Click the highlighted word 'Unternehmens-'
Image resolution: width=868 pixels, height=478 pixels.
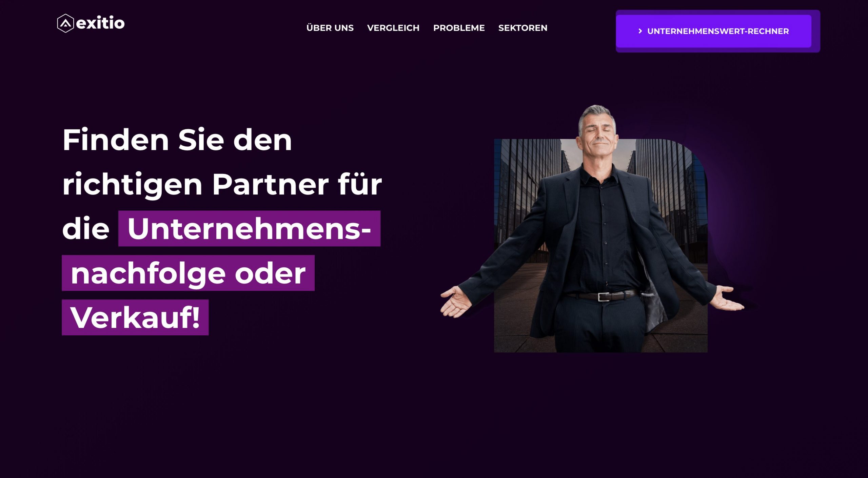[x=249, y=229]
